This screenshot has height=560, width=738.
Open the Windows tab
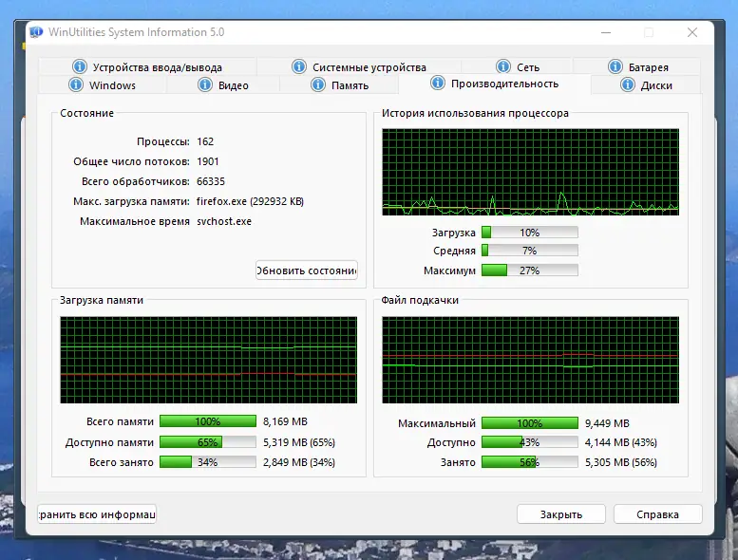click(103, 85)
